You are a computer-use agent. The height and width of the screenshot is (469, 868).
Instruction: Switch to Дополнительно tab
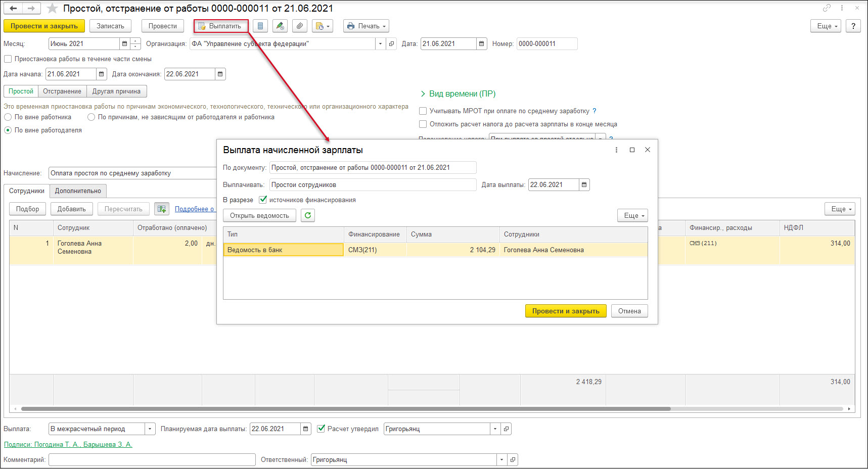pyautogui.click(x=78, y=191)
